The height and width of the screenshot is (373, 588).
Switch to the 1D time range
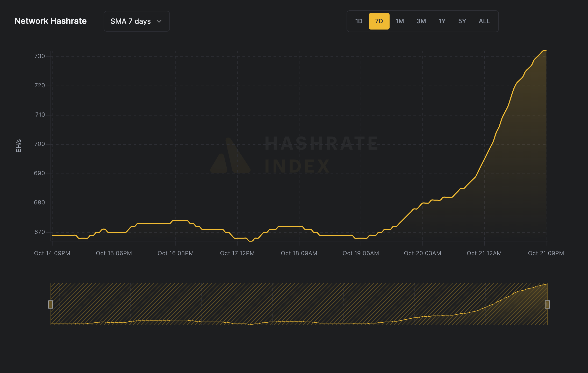click(x=359, y=21)
